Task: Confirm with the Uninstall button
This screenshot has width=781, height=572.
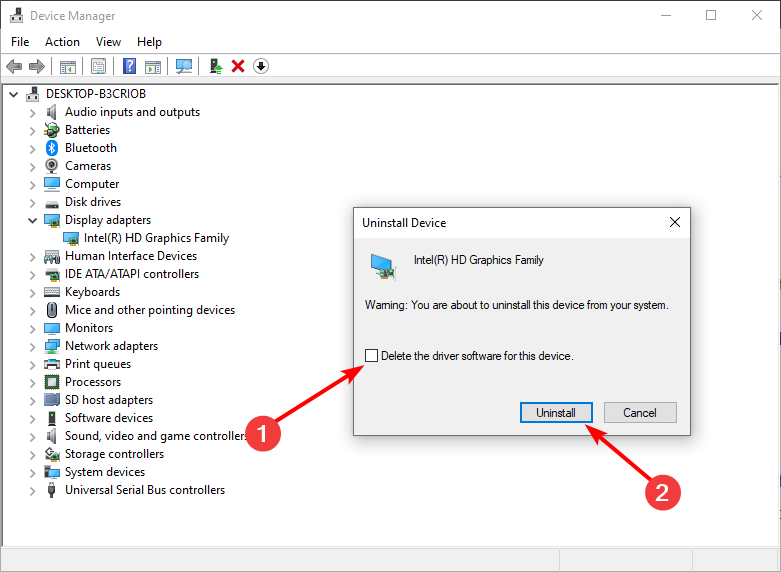Action: tap(556, 413)
